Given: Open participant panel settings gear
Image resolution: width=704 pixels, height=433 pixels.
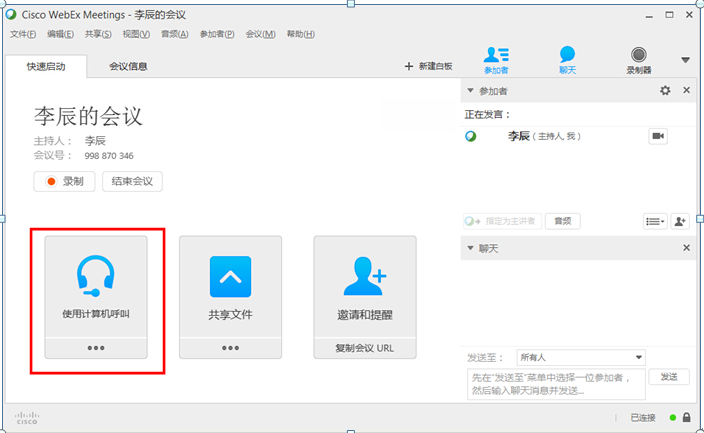Looking at the screenshot, I should click(665, 90).
